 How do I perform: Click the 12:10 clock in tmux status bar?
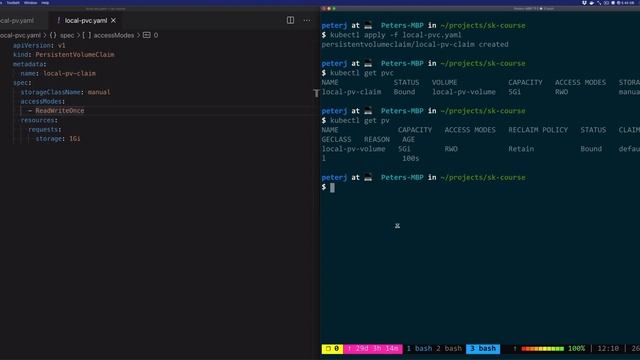[x=608, y=349]
